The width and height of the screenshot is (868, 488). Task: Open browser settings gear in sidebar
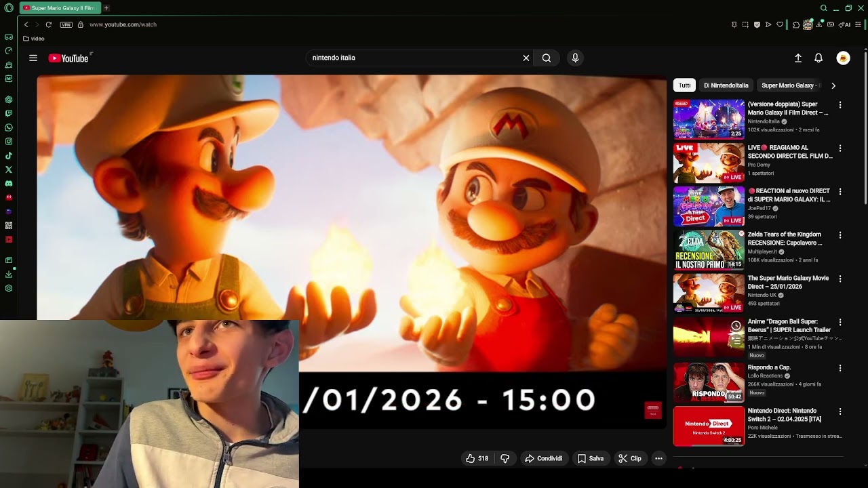pyautogui.click(x=9, y=288)
